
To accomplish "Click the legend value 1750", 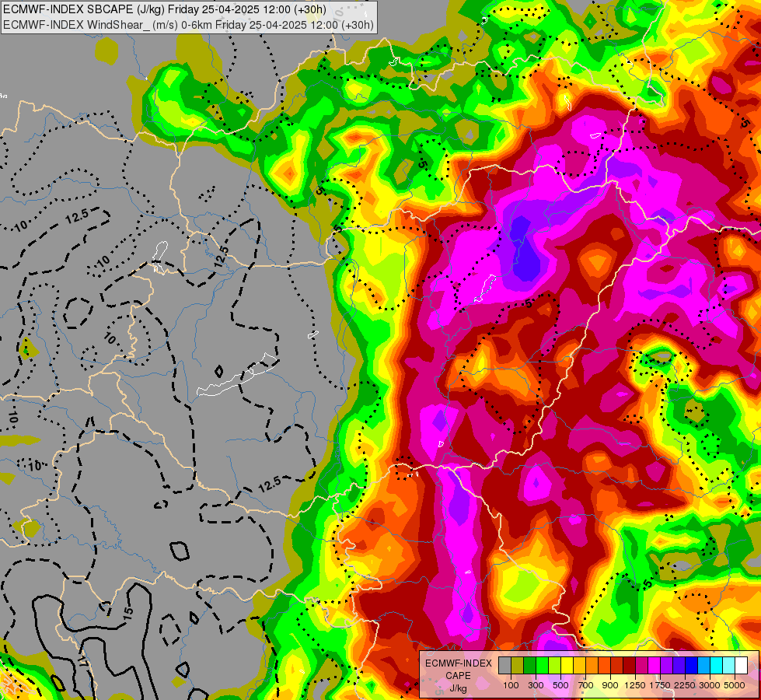I will point(660,685).
